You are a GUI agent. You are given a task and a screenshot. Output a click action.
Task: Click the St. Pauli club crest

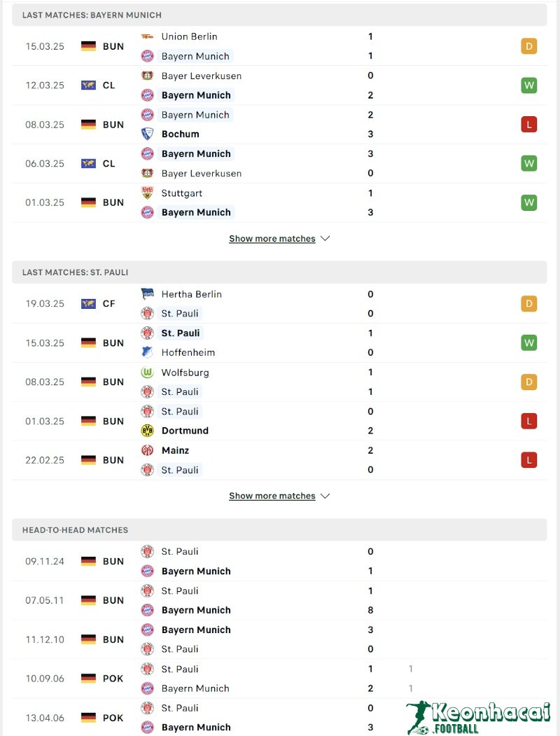pos(147,313)
